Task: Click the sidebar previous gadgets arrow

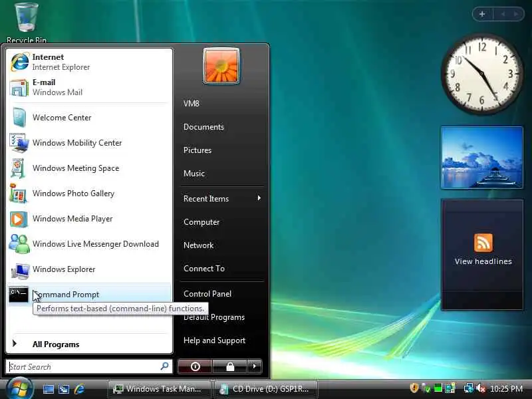Action: coord(503,14)
